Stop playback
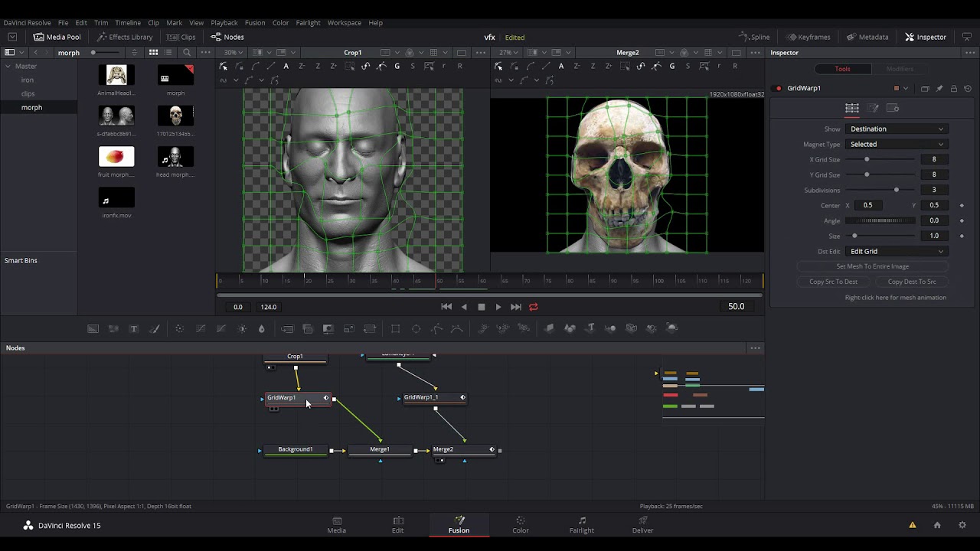 [x=482, y=307]
